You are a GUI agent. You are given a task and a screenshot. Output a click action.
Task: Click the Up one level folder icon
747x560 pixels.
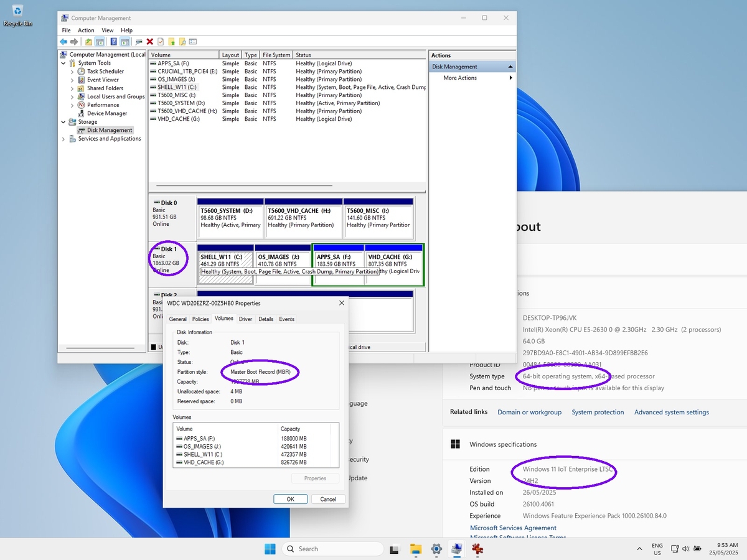pos(89,42)
